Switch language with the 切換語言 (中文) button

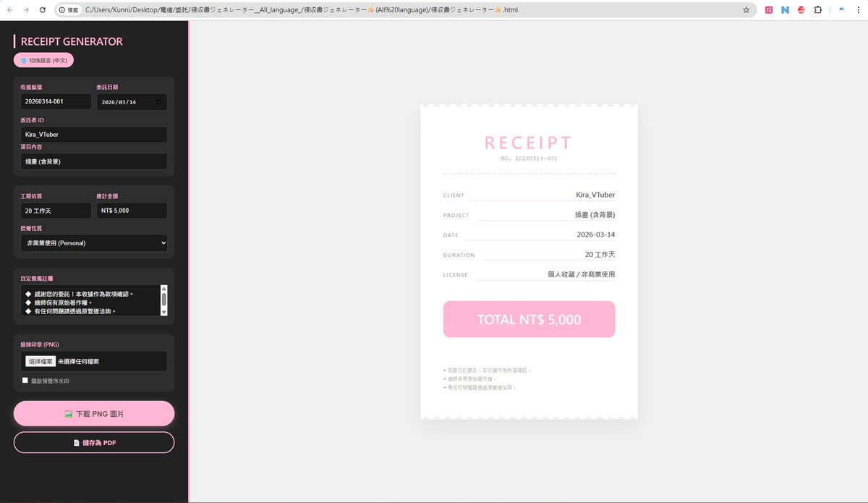(x=43, y=61)
